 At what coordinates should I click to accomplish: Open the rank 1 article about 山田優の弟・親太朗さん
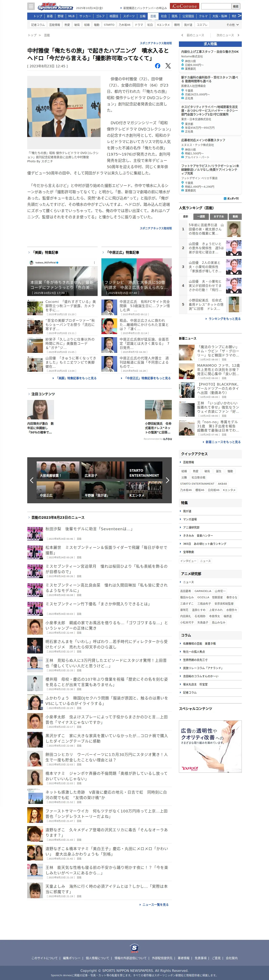click(x=210, y=229)
